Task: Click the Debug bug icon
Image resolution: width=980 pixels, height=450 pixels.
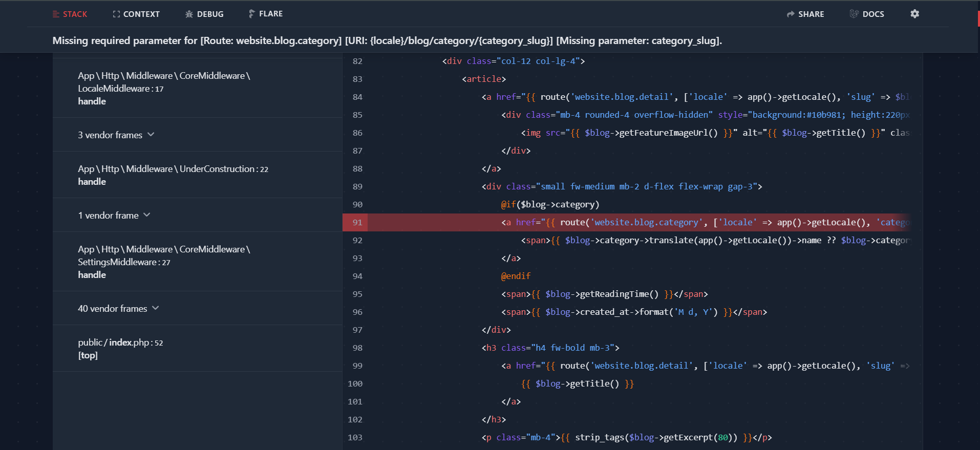Action: [189, 14]
